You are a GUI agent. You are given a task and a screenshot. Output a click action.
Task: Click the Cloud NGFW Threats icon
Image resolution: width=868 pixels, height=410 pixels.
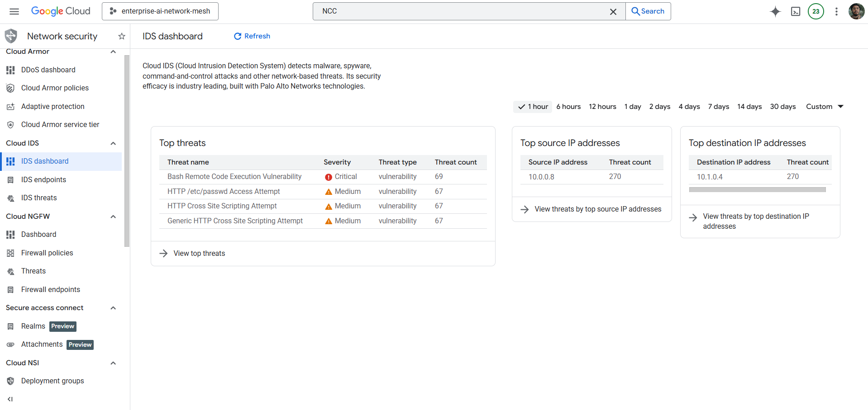tap(10, 271)
